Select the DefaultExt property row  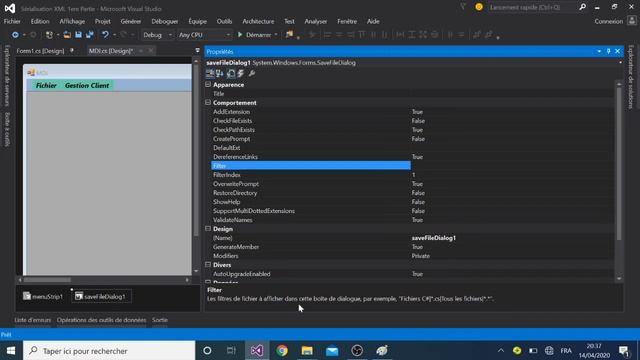tap(412, 148)
